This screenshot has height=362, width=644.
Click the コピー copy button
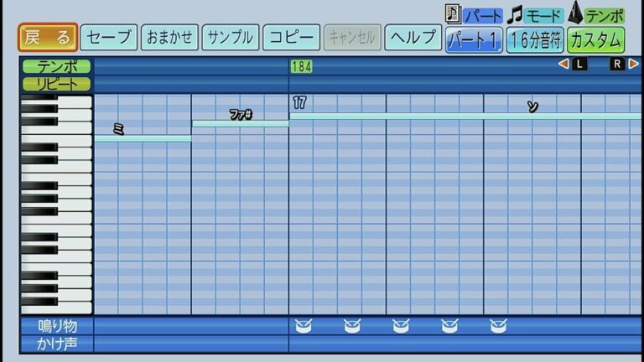pos(291,38)
